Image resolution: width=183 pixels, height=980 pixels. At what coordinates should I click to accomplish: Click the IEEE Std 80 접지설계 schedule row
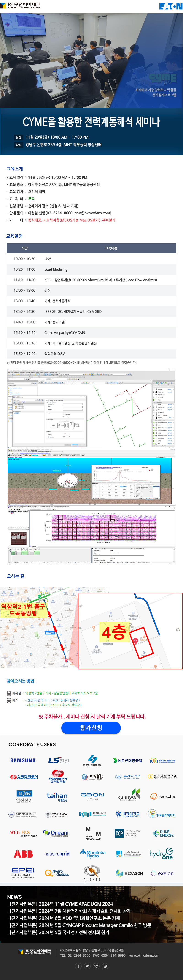[91, 311]
